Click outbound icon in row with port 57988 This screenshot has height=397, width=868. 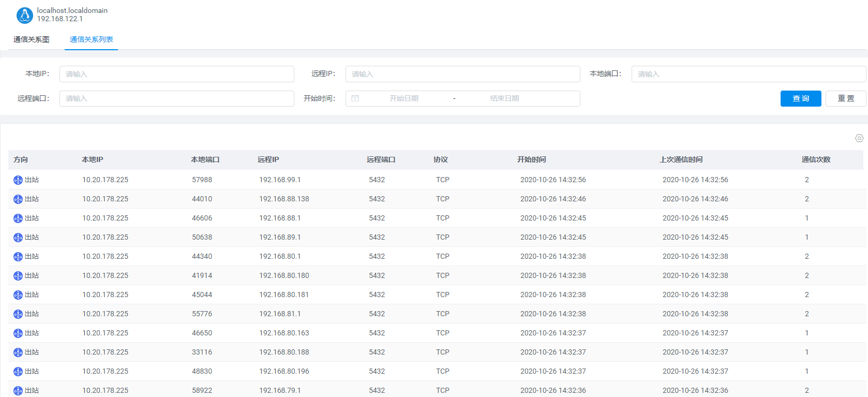click(18, 180)
